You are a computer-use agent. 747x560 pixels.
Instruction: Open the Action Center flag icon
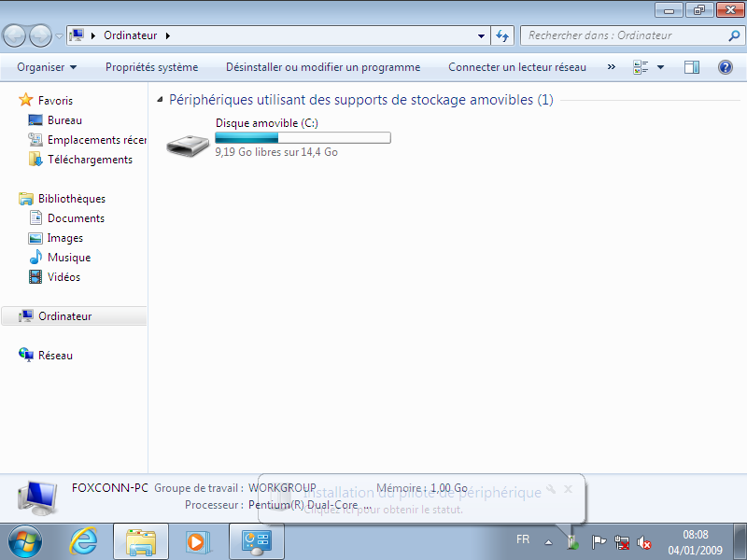point(599,541)
